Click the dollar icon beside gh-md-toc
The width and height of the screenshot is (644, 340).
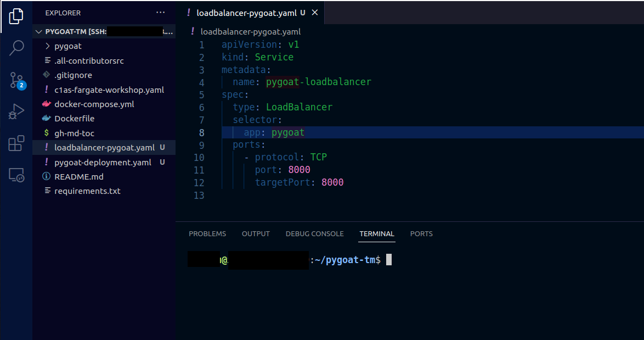point(47,133)
